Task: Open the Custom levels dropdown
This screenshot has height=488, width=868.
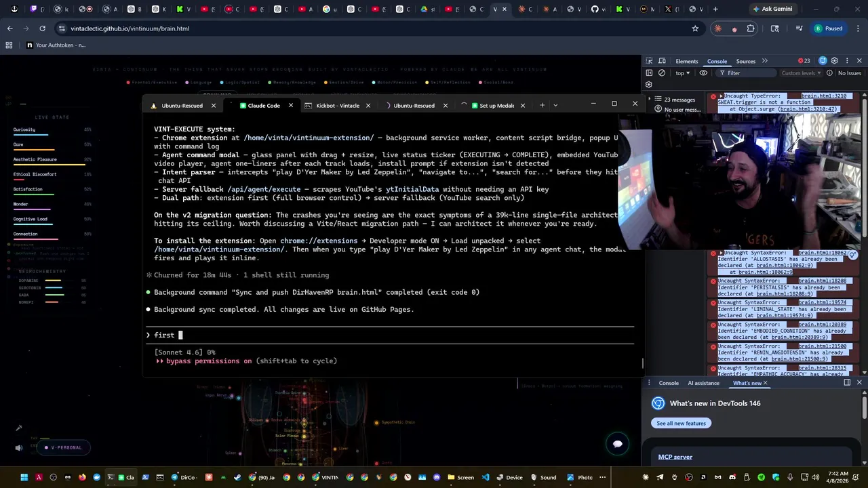Action: click(801, 73)
